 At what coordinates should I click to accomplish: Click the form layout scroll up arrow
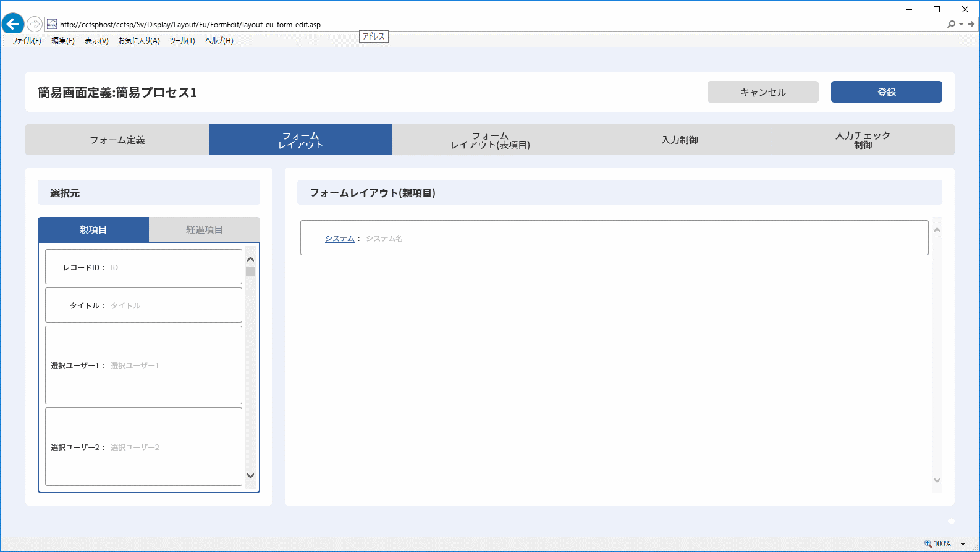tap(937, 230)
